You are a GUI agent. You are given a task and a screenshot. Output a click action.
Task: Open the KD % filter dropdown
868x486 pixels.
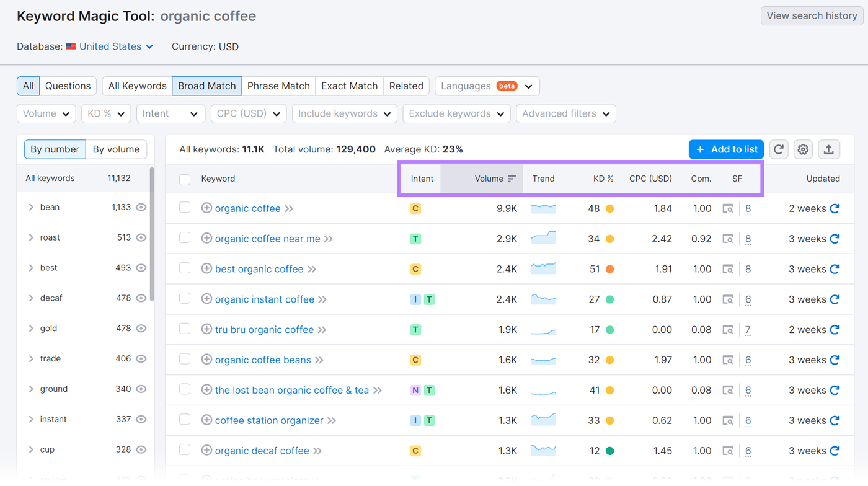coord(105,113)
